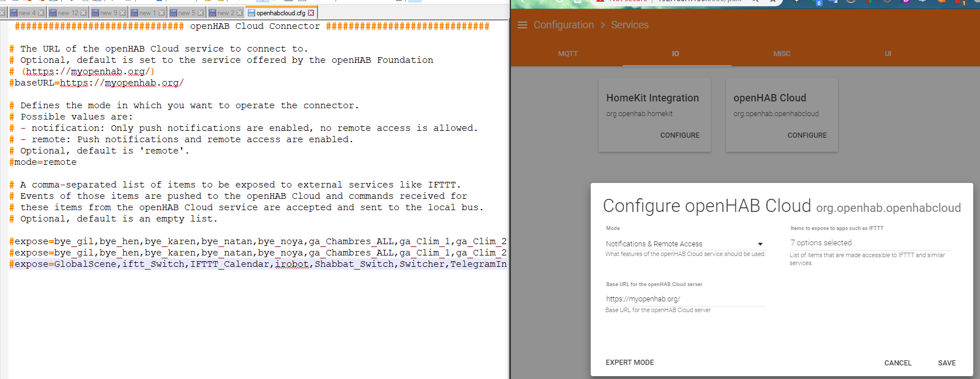Open the hamburger navigation menu in openHAB

coord(522,25)
